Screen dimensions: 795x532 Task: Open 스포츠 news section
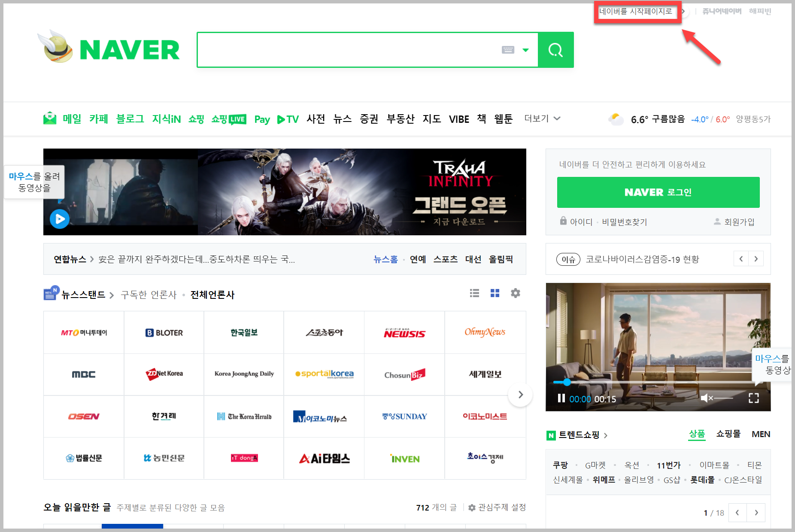point(446,259)
